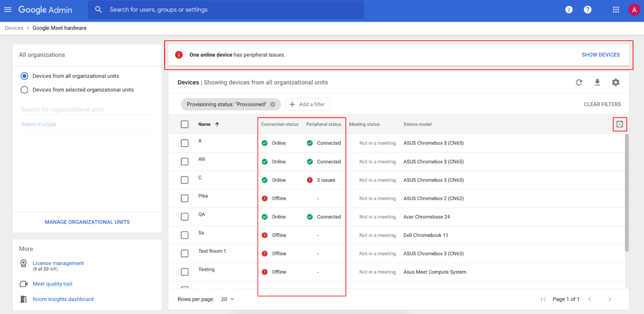Open the Rows per page dropdown

pos(227,299)
